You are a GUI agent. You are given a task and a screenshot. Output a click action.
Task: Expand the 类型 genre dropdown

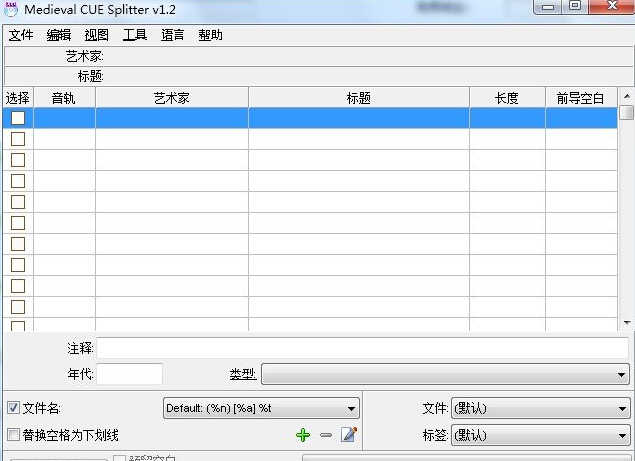[445, 374]
